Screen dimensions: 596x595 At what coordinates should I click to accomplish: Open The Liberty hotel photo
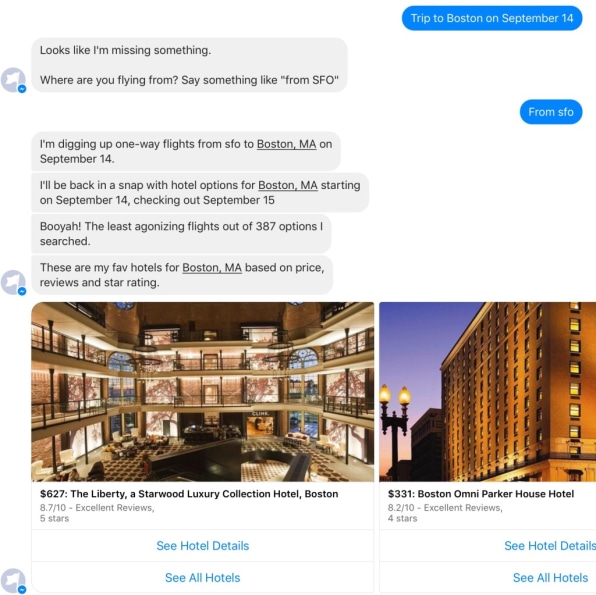[203, 392]
